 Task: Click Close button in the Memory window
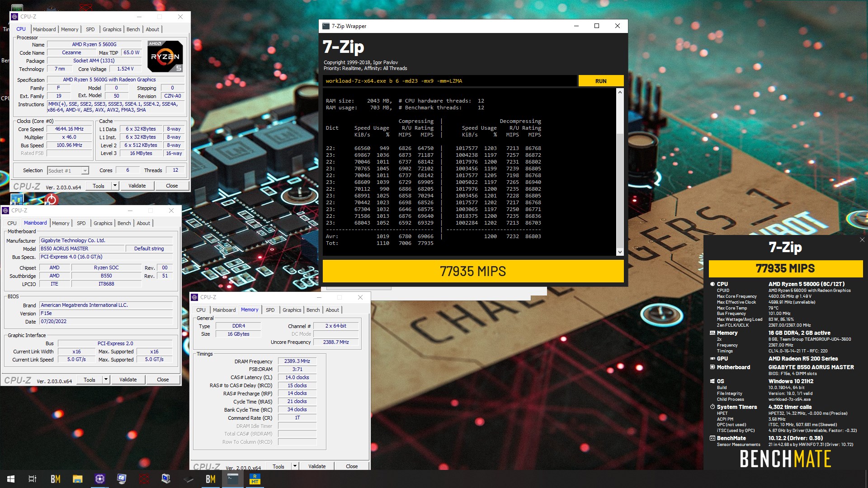point(352,466)
